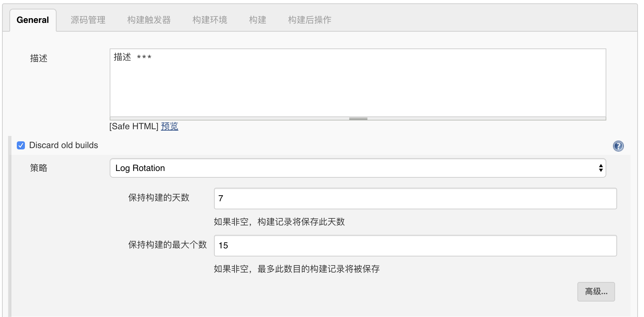Open the 构建后操作 tab
This screenshot has height=317, width=644.
pos(310,20)
